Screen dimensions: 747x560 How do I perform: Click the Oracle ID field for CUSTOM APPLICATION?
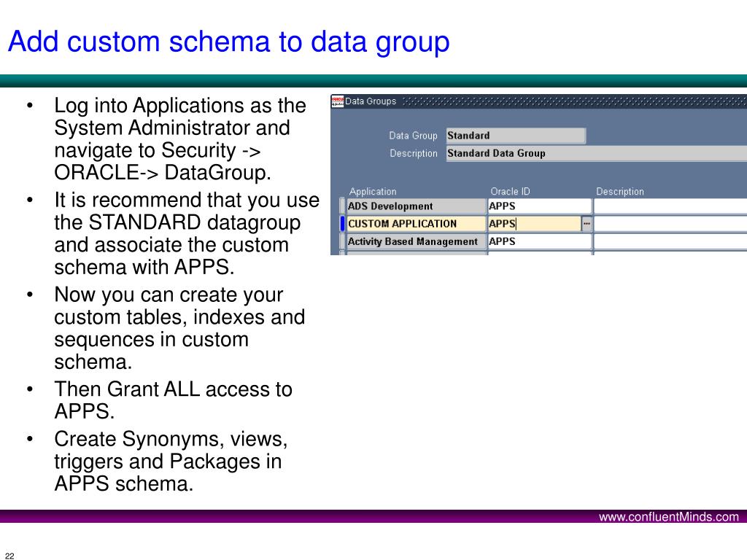[x=535, y=224]
